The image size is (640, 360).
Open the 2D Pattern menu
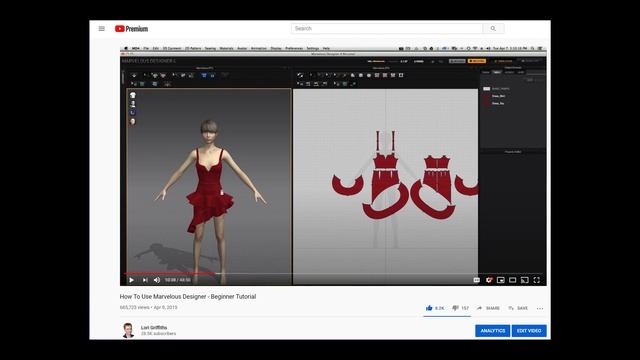point(193,49)
